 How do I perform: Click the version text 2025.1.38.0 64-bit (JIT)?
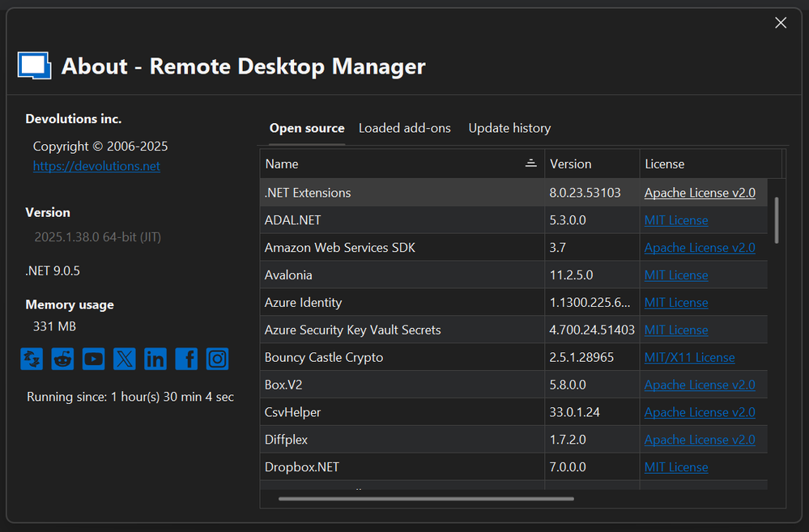tap(97, 236)
